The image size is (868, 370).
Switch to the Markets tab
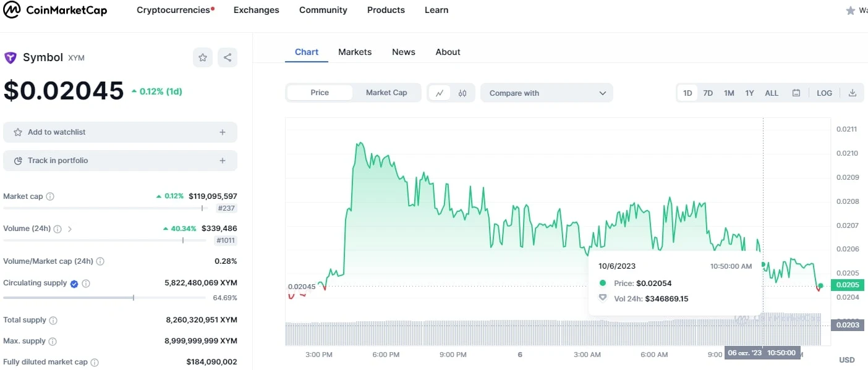355,52
